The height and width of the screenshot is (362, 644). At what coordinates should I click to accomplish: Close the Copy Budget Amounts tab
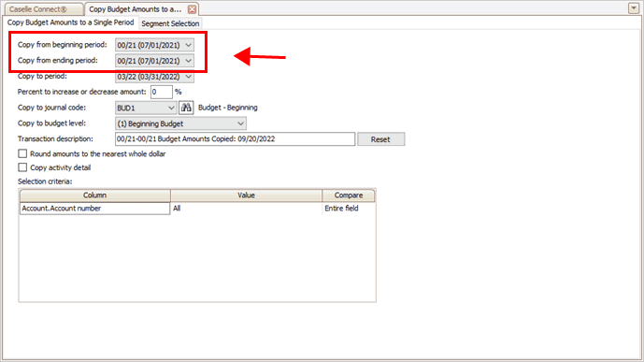(x=192, y=9)
